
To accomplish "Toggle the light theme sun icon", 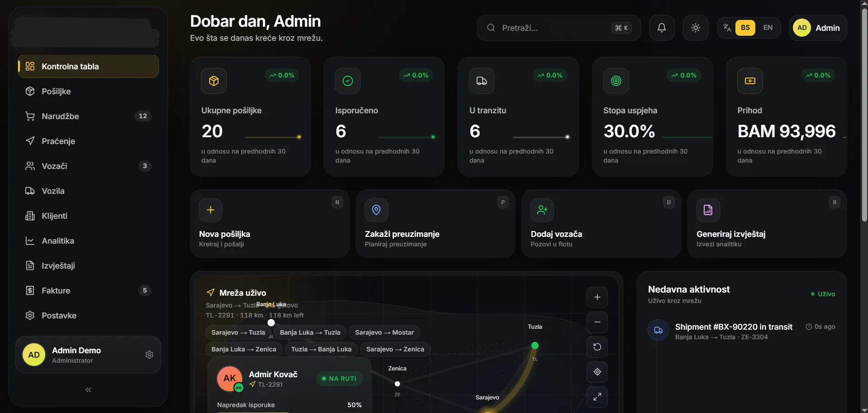I will coord(696,28).
